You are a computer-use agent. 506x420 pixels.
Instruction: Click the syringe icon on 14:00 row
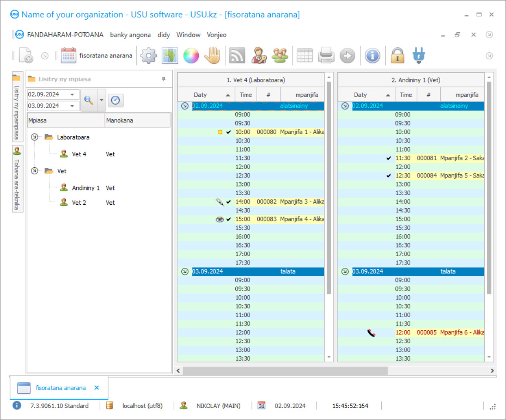[x=219, y=202]
